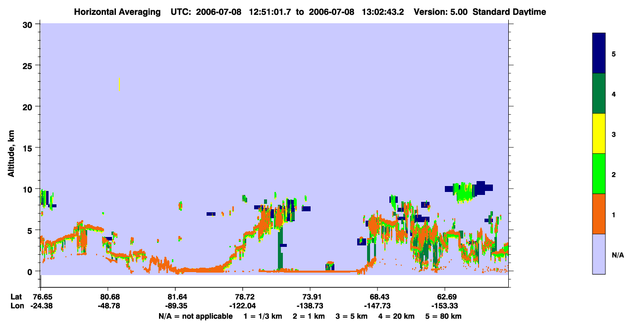Screen dimensions: 644x330
Task: Click the dark blue level 5 color swatch
Action: coord(599,53)
